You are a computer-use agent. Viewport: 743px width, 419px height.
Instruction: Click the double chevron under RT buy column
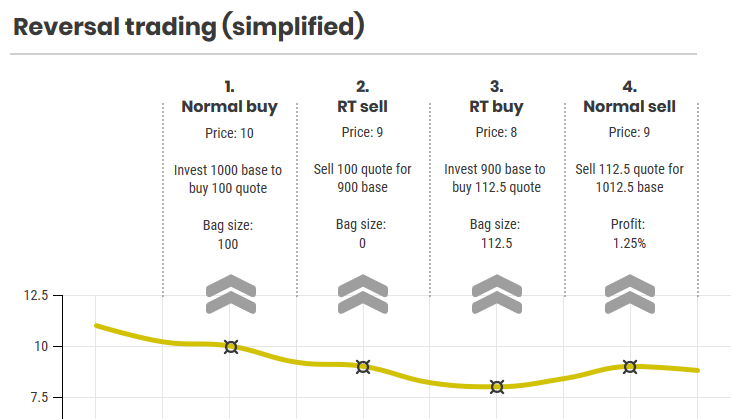pyautogui.click(x=496, y=293)
